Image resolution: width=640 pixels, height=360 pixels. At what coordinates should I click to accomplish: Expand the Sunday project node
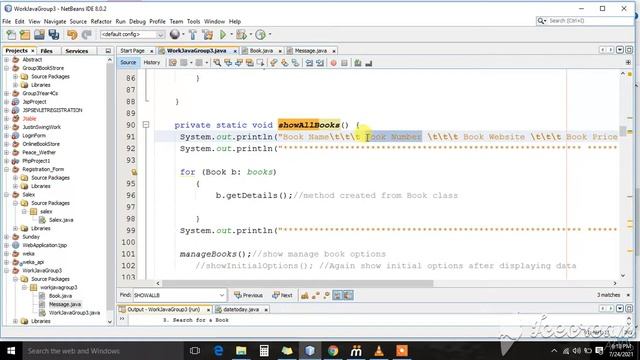click(7, 237)
